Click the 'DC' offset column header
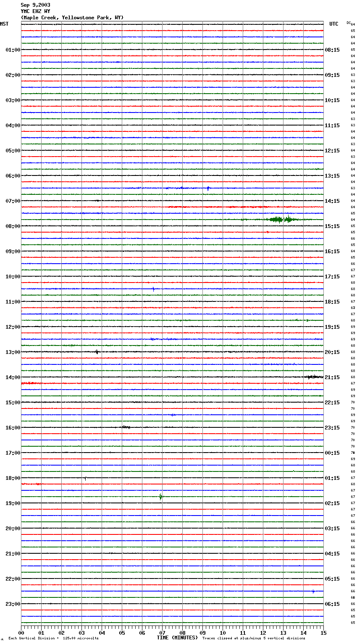 coord(349,23)
